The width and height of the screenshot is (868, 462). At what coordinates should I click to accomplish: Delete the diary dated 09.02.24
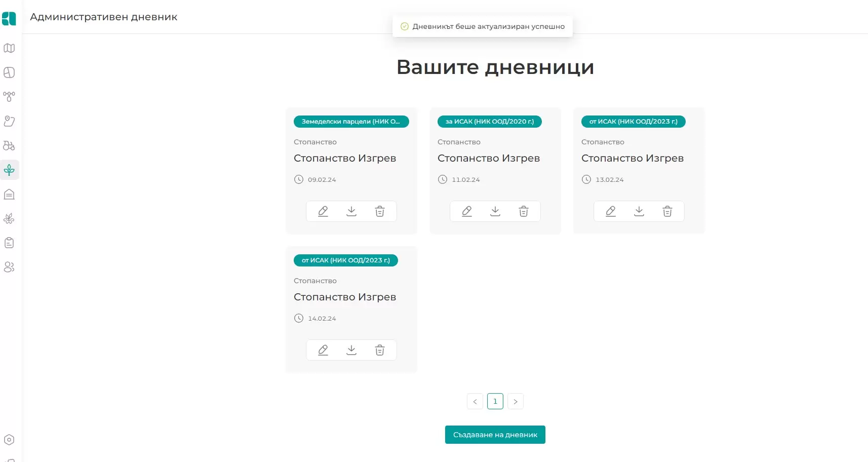coord(380,211)
